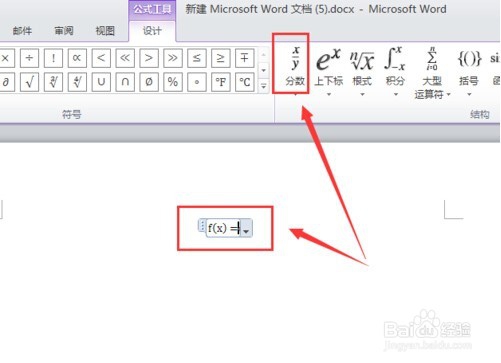Switch to the 视图 ribbon tab

coord(105,31)
